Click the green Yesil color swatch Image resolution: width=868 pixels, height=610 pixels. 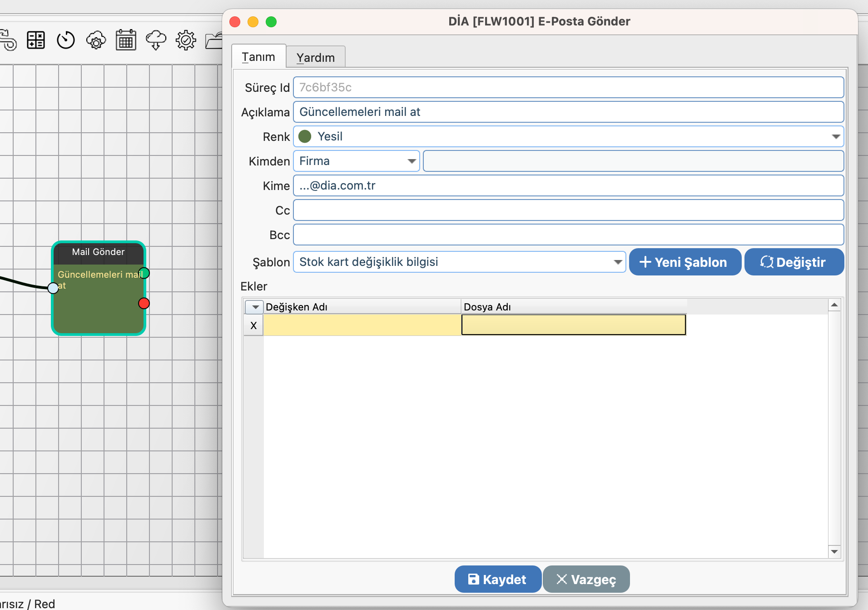click(305, 137)
